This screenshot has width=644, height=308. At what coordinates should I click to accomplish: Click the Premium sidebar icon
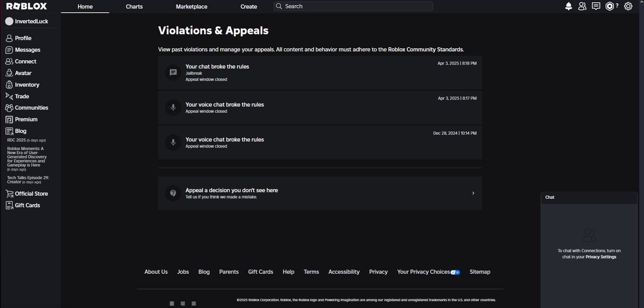(x=9, y=119)
